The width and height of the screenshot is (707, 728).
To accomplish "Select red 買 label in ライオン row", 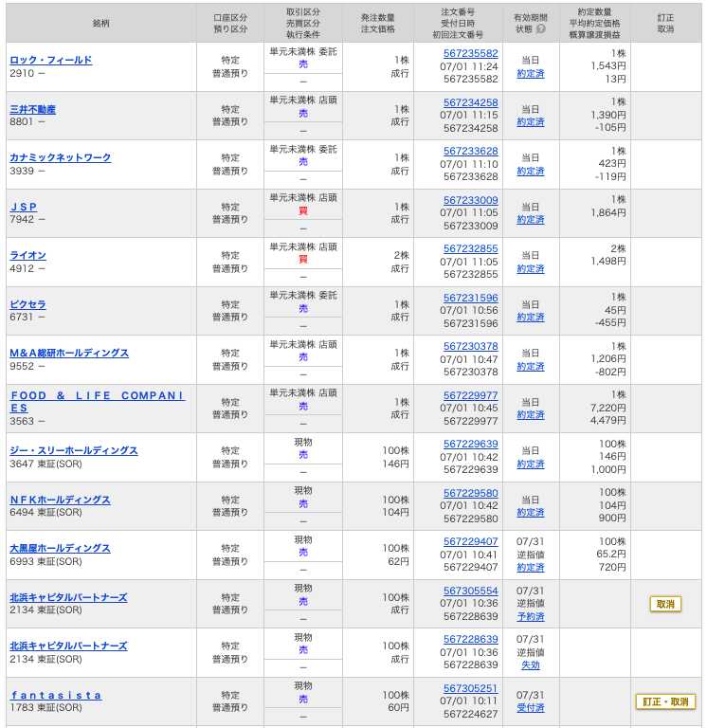I will click(303, 259).
